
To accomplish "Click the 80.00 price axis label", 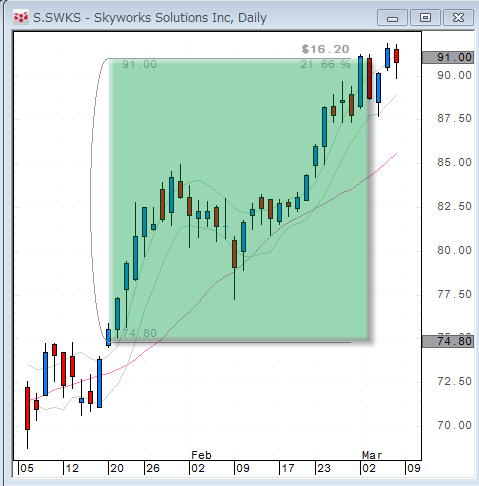I will (x=454, y=250).
